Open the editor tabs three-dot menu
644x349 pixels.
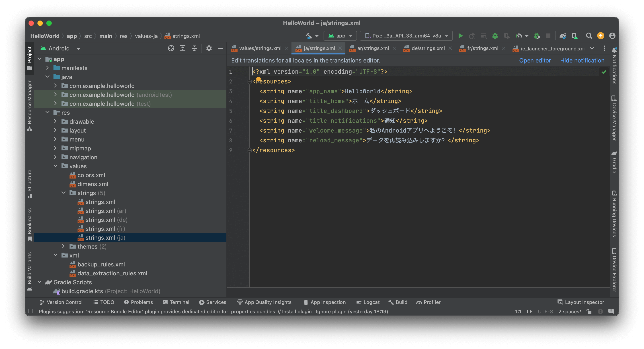pyautogui.click(x=604, y=48)
